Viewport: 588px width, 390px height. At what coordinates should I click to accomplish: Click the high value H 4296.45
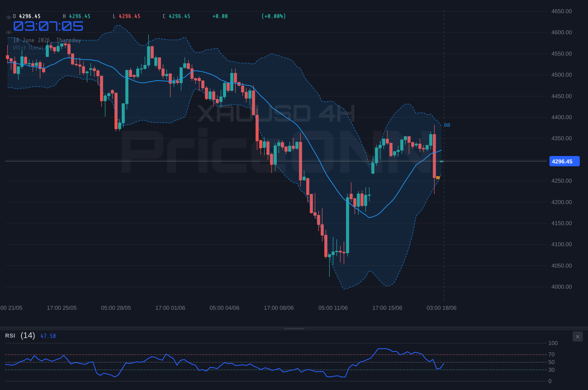coord(77,16)
